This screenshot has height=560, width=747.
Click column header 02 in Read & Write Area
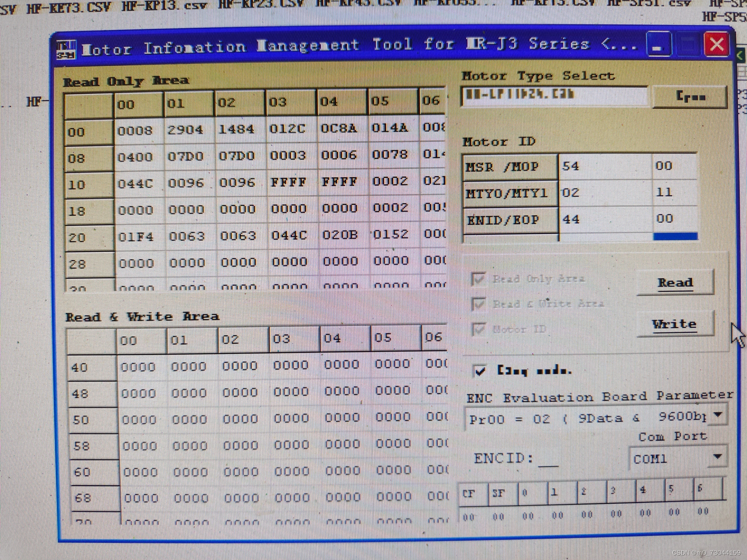point(243,340)
